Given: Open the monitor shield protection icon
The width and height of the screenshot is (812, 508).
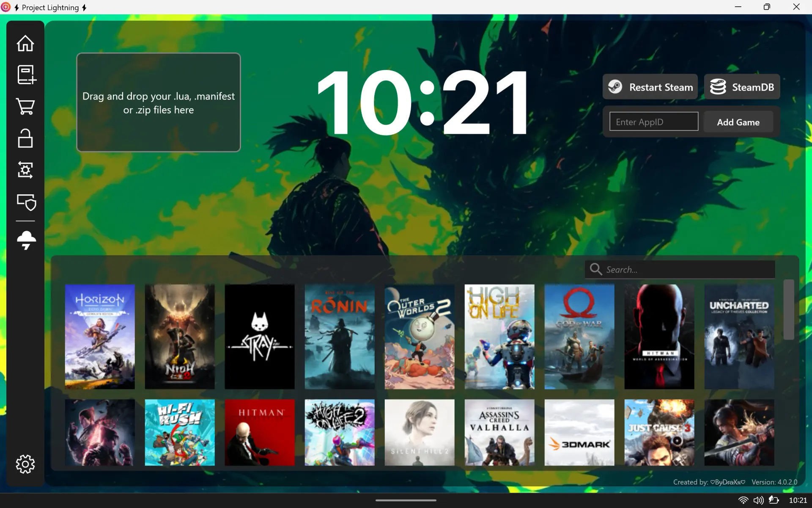Looking at the screenshot, I should click(x=26, y=202).
